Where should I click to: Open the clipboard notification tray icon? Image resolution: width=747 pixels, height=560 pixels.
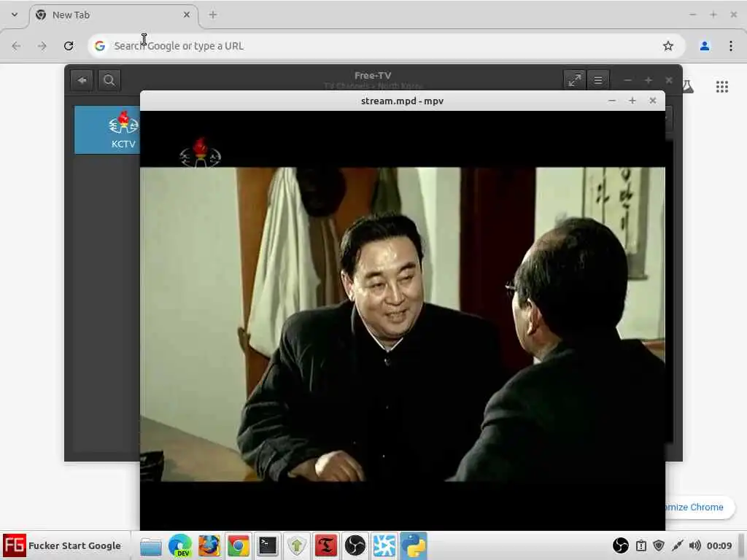(641, 545)
